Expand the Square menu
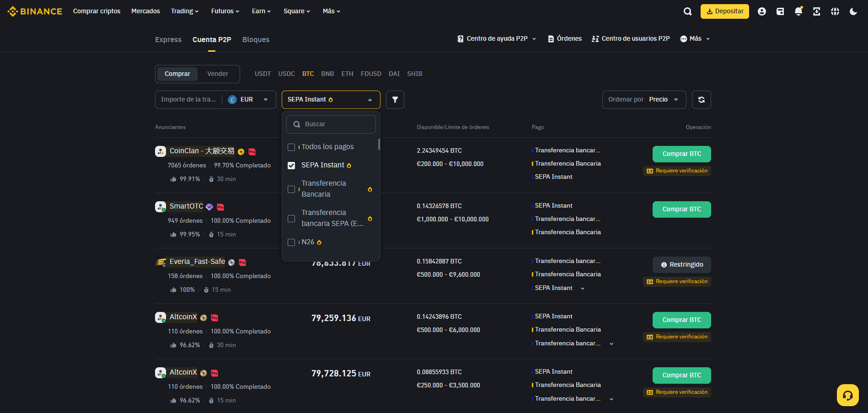Screen dimensions: 868x413 [x=297, y=11]
